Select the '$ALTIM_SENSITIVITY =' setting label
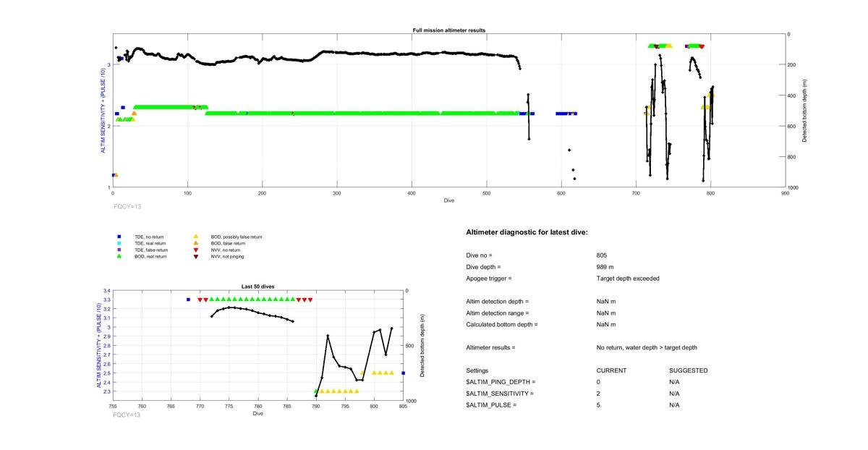The width and height of the screenshot is (868, 450). tap(500, 394)
